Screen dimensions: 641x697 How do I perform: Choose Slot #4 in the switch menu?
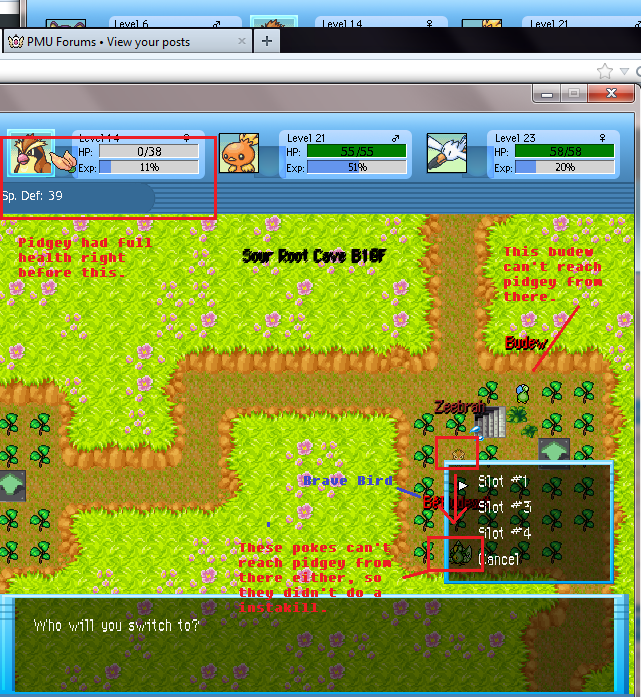[504, 533]
